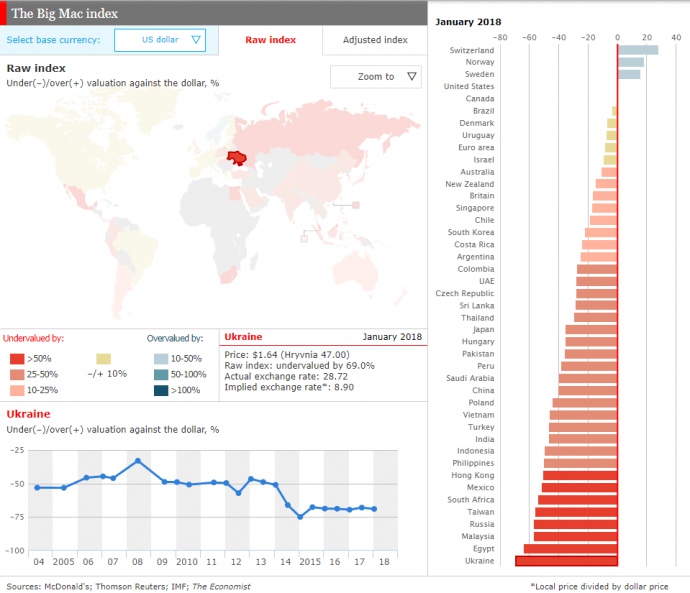Click the Egypt bar in the chart

(570, 549)
